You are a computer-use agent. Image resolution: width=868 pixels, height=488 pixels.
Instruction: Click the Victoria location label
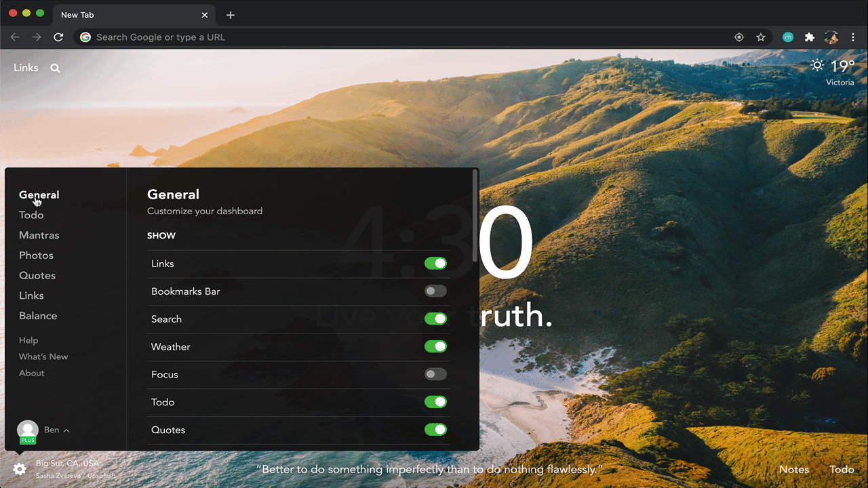pyautogui.click(x=840, y=82)
